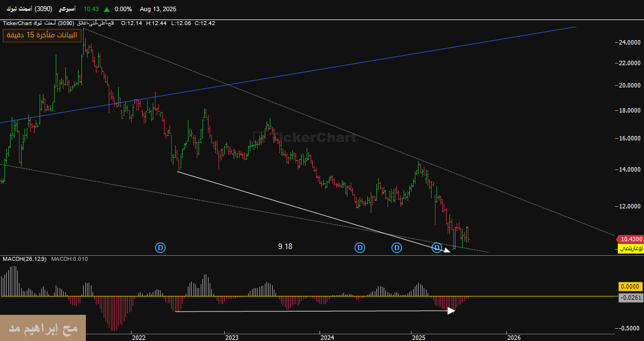Click the 10.43 last price in header
Viewport: 644px width, 341px height.
click(91, 9)
